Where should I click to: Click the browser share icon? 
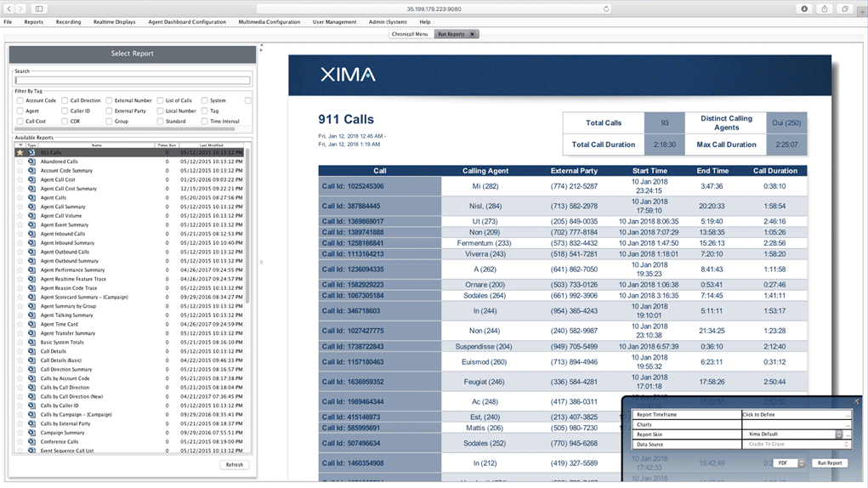[825, 9]
